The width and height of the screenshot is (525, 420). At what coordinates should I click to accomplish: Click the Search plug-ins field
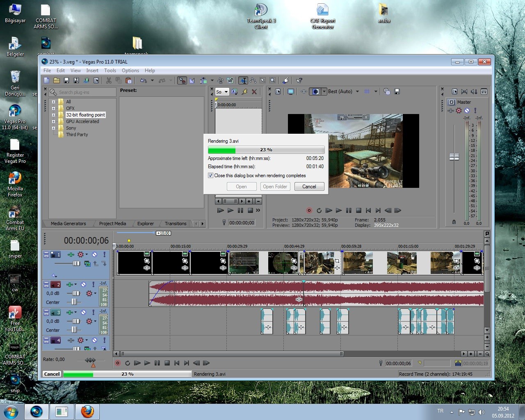(x=82, y=92)
